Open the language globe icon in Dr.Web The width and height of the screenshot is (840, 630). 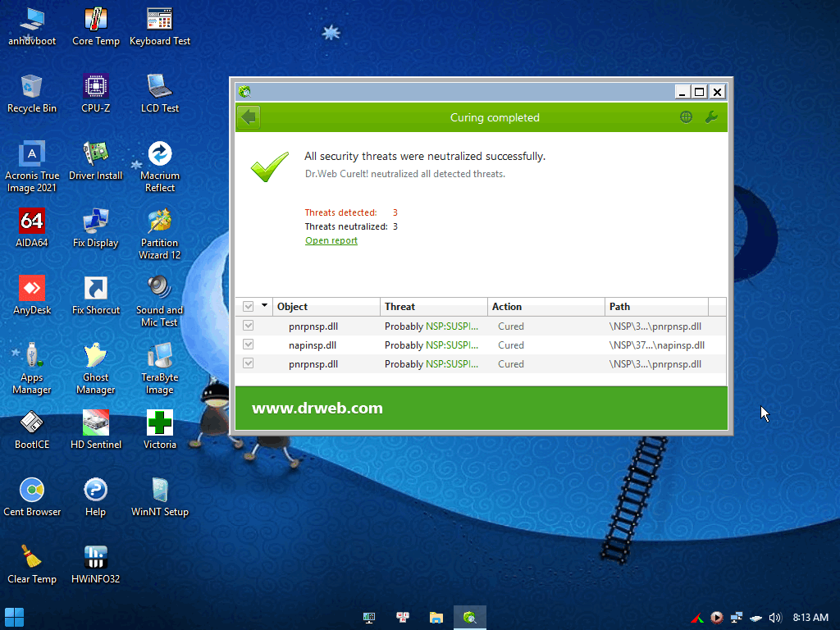coord(686,116)
